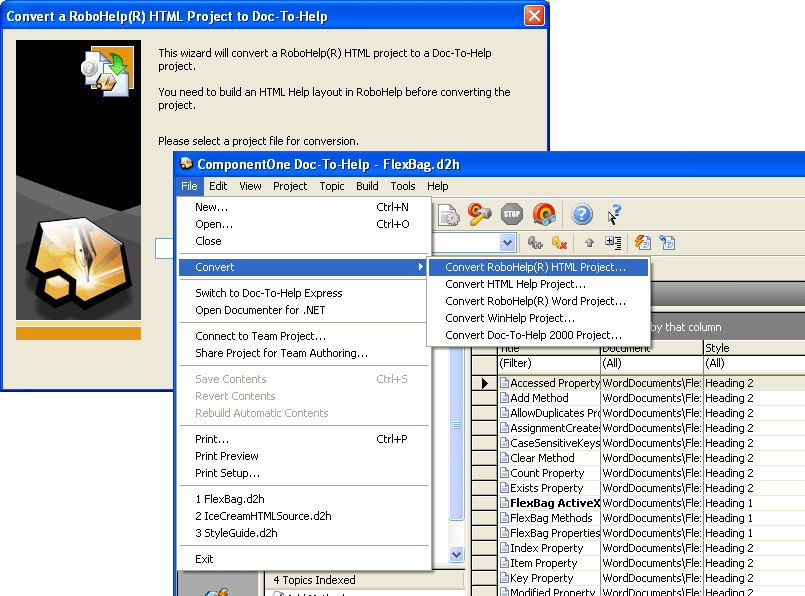Open the blue Help question mark icon
Image resolution: width=805 pixels, height=596 pixels.
point(582,214)
